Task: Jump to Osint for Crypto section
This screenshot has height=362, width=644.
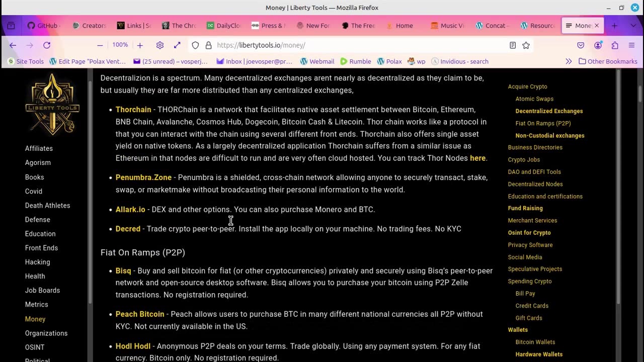Action: click(529, 233)
